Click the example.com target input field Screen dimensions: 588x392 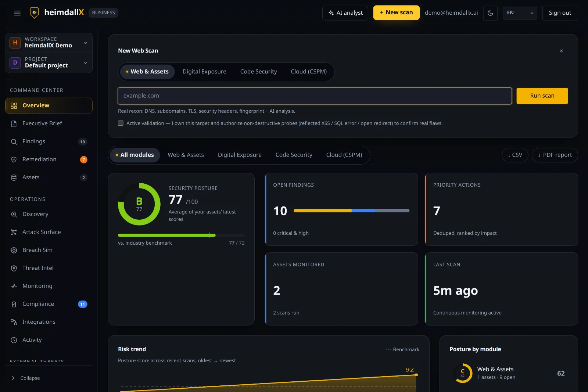[315, 96]
